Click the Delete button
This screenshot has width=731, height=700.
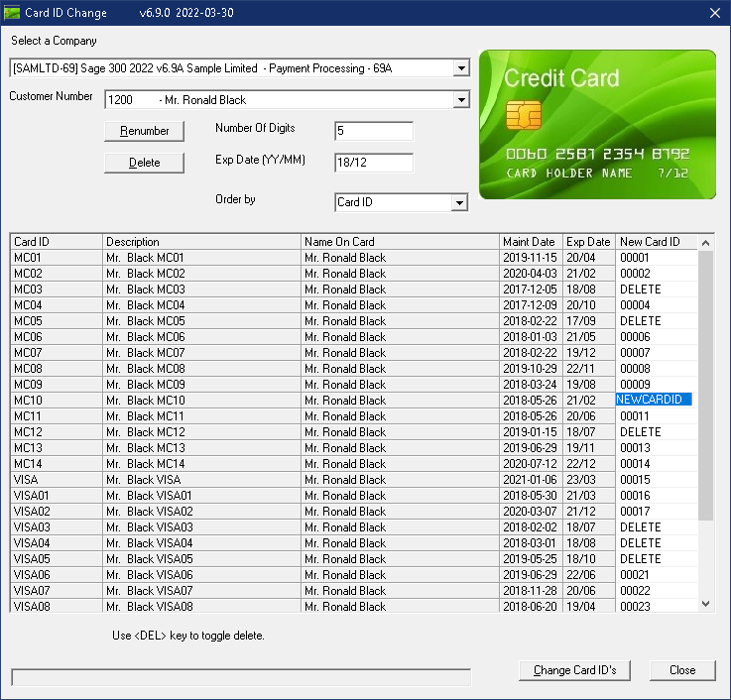(144, 163)
